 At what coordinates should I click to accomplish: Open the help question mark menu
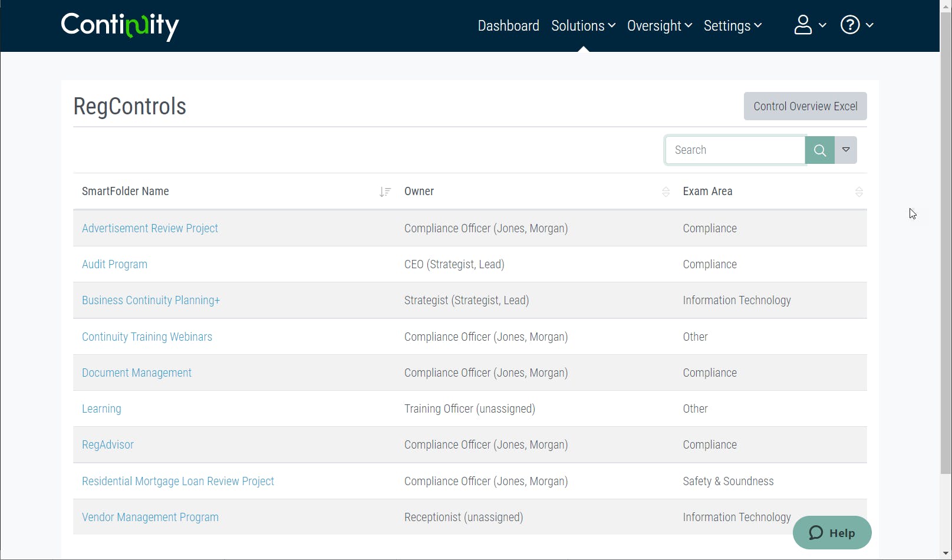850,25
